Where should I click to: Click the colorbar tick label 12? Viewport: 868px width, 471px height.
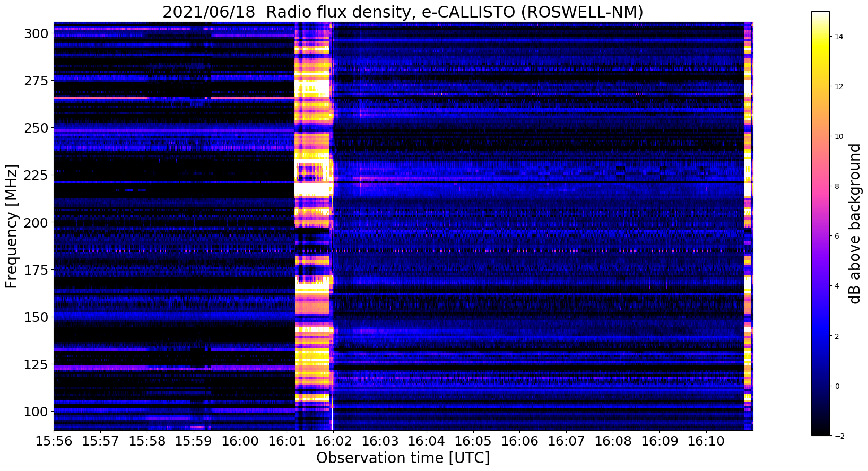pyautogui.click(x=838, y=86)
